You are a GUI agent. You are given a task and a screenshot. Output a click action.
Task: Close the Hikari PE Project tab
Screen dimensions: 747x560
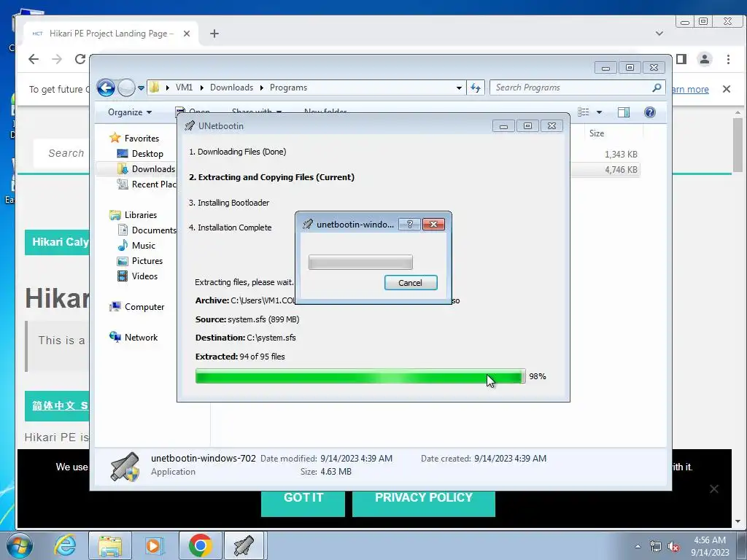coord(187,34)
